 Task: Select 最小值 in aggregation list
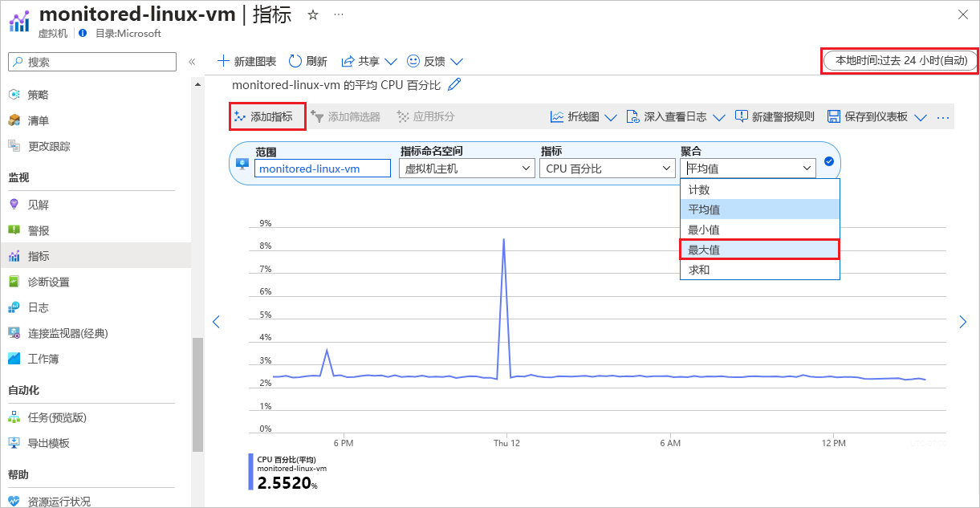tap(760, 230)
